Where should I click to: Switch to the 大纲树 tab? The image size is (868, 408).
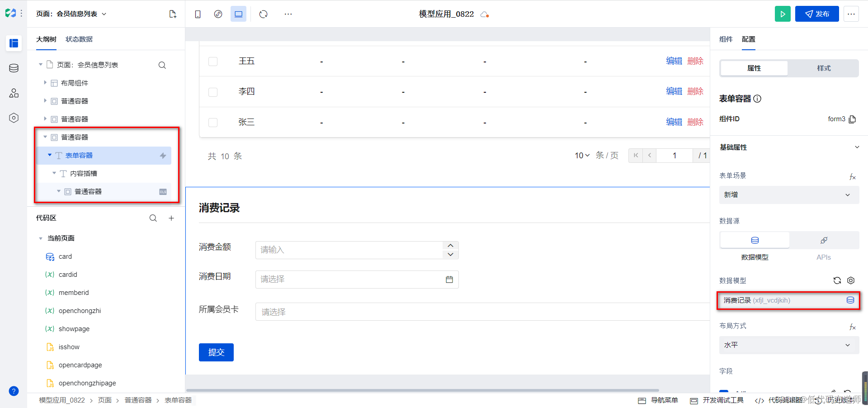click(46, 39)
